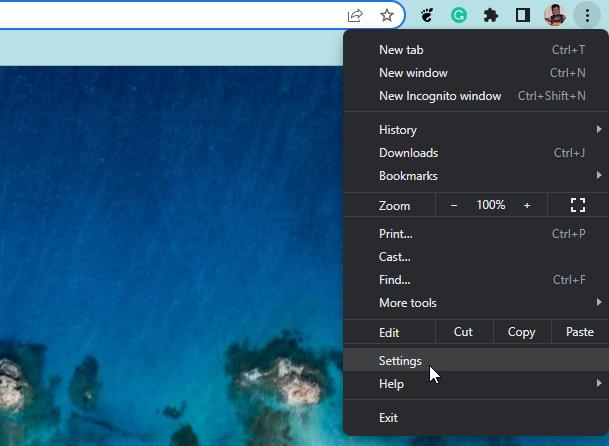Viewport: 609px width, 446px height.
Task: Bookmark this tab with the star icon
Action: tap(386, 16)
